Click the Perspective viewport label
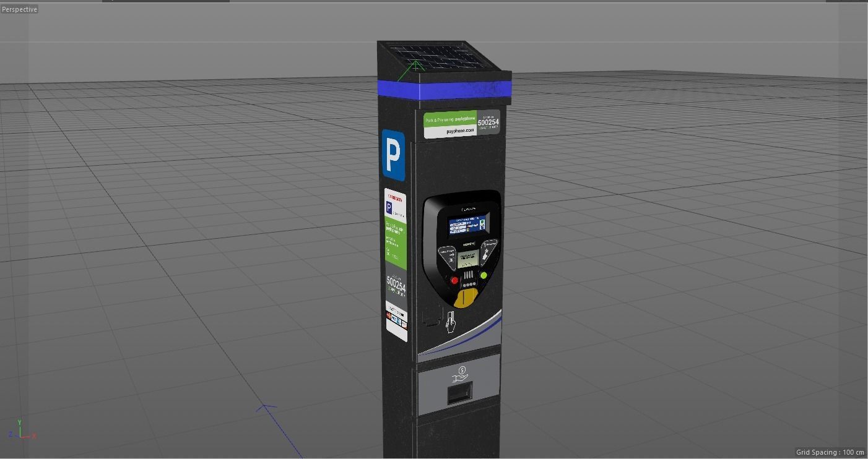 pos(19,9)
